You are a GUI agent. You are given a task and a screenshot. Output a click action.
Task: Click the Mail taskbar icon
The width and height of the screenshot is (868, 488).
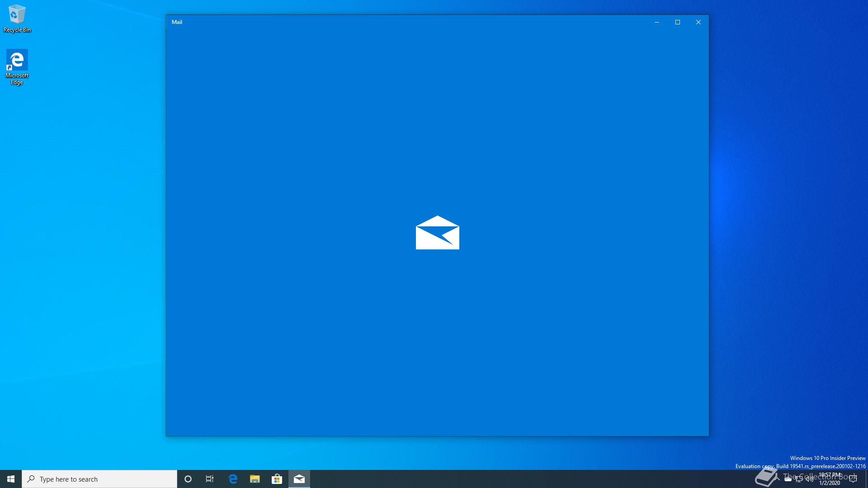(x=299, y=479)
